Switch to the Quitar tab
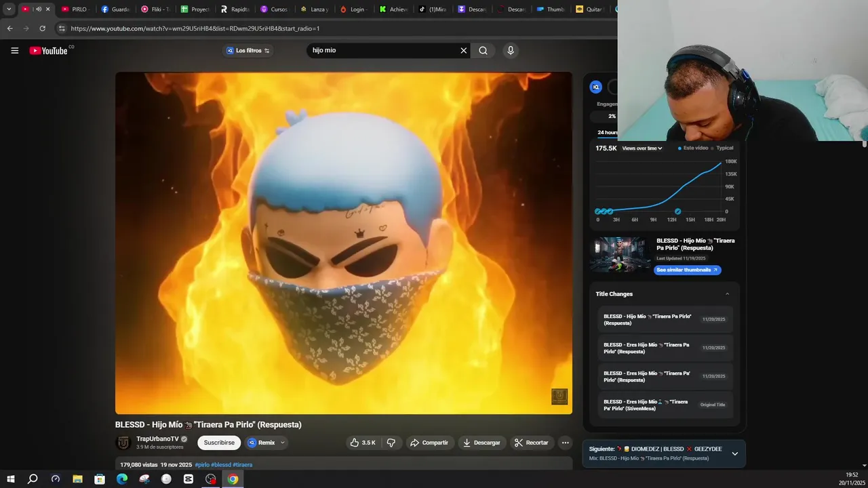 click(590, 9)
